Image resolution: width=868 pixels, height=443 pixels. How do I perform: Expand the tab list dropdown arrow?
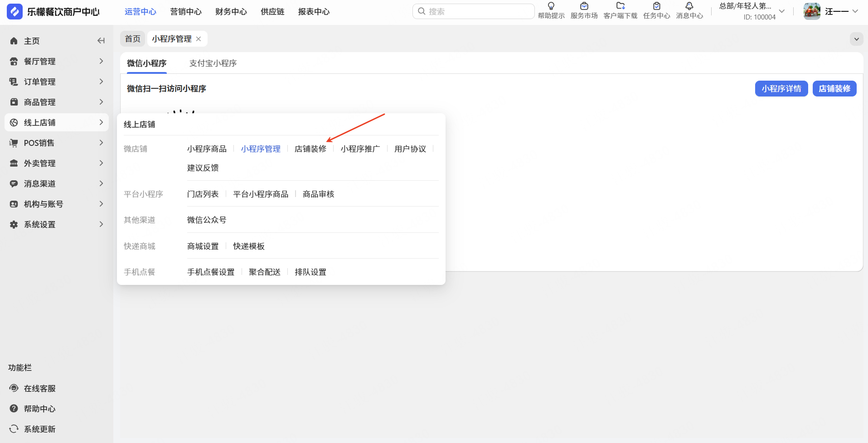pyautogui.click(x=856, y=39)
